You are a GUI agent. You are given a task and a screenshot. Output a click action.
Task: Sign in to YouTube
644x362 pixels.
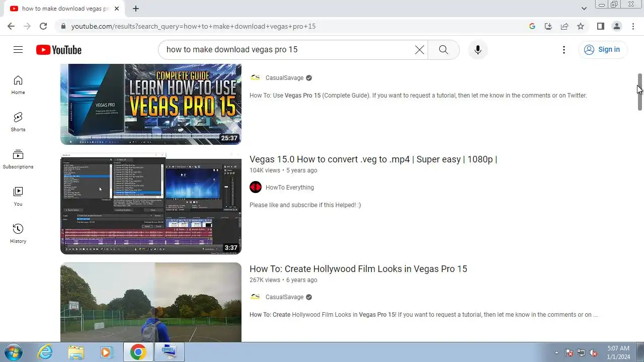tap(602, 49)
